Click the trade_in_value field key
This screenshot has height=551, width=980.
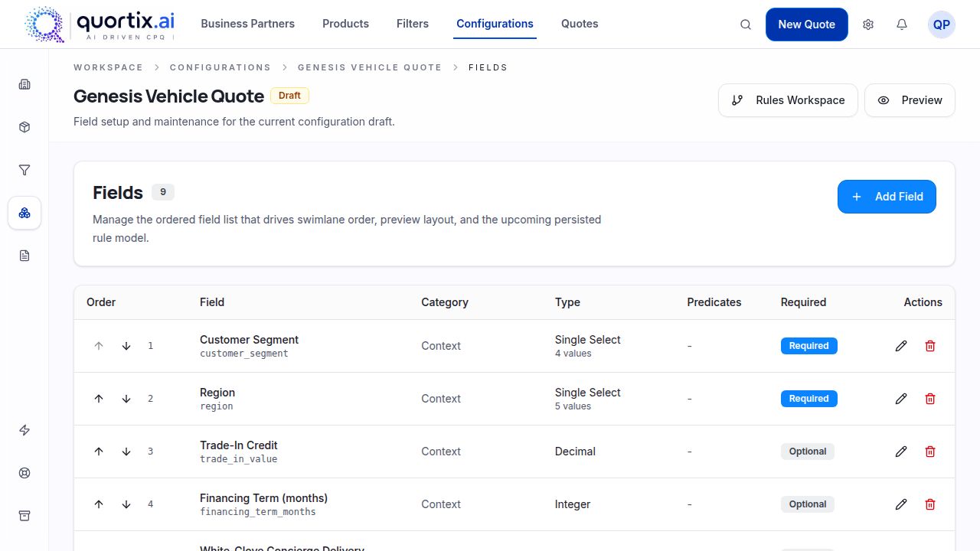coord(238,459)
